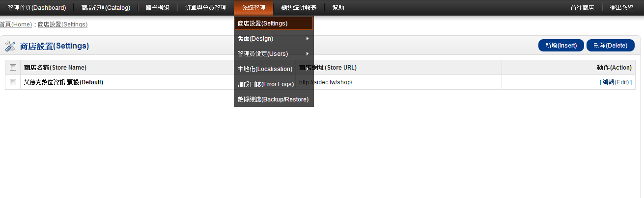The width and height of the screenshot is (644, 198).
Task: Select 本地化(Localisation) menu entry
Action: (274, 69)
